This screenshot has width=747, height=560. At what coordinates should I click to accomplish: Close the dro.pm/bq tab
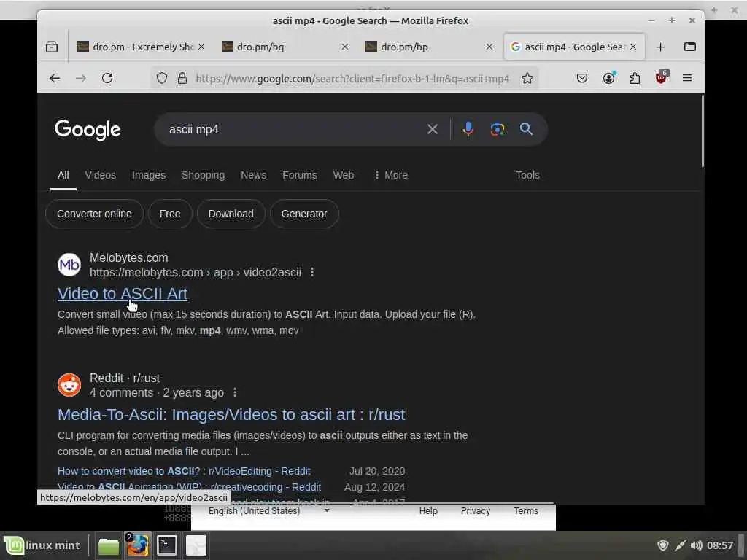(345, 47)
